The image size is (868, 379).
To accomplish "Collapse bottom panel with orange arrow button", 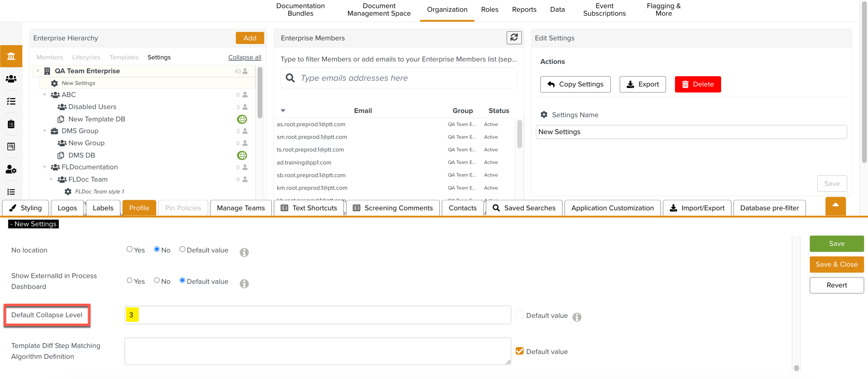I will pos(835,206).
